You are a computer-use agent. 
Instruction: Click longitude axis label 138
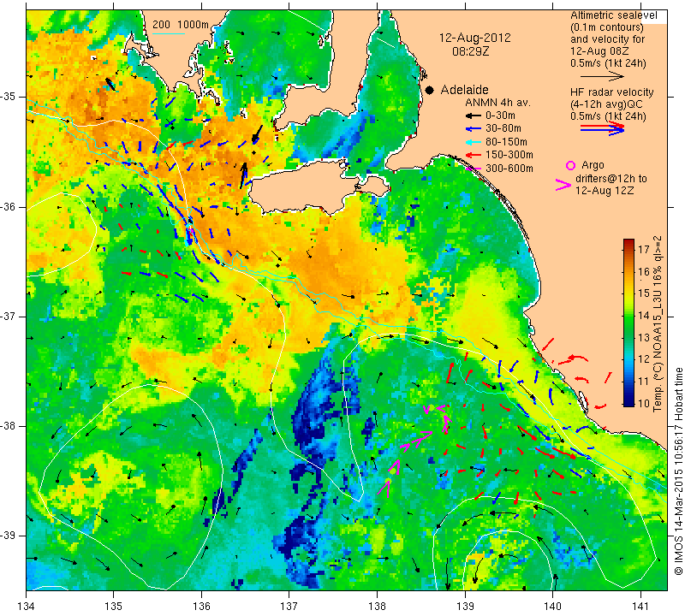pyautogui.click(x=377, y=607)
